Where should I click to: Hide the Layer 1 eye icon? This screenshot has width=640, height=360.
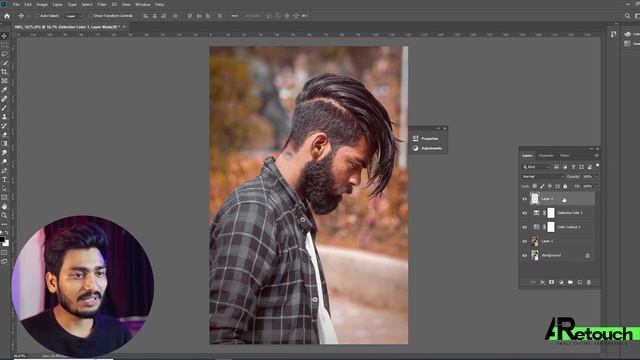(524, 242)
